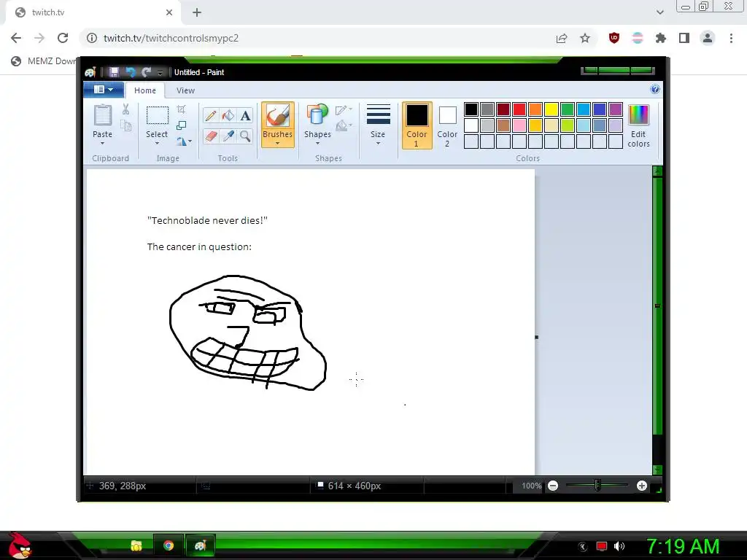
Task: Open the Paste dropdown arrow
Action: [102, 144]
